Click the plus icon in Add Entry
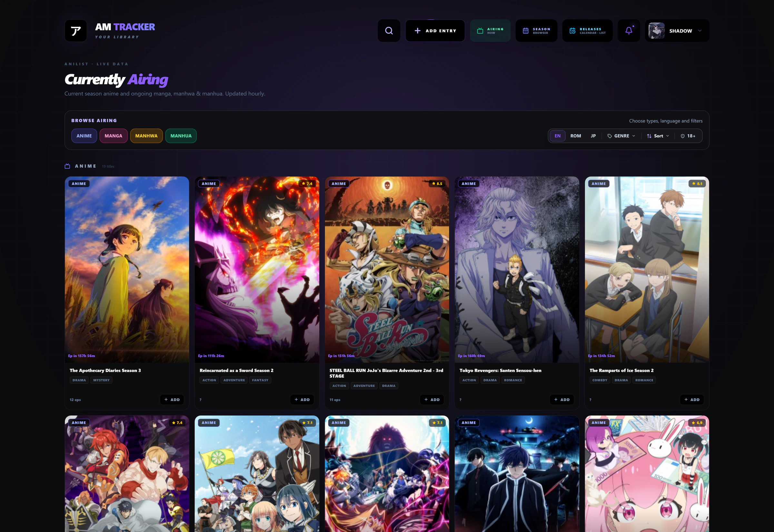This screenshot has width=774, height=532. (417, 31)
